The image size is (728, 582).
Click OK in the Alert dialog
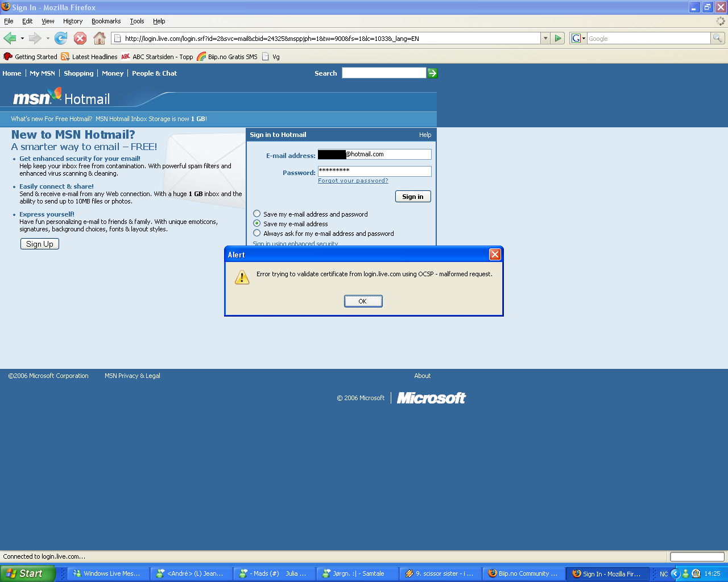363,301
